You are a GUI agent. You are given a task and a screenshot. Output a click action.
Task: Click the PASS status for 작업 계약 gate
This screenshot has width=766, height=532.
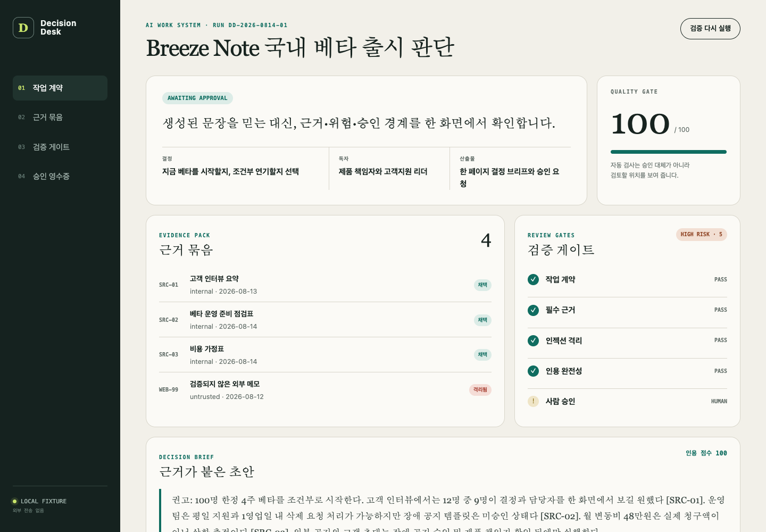721,280
